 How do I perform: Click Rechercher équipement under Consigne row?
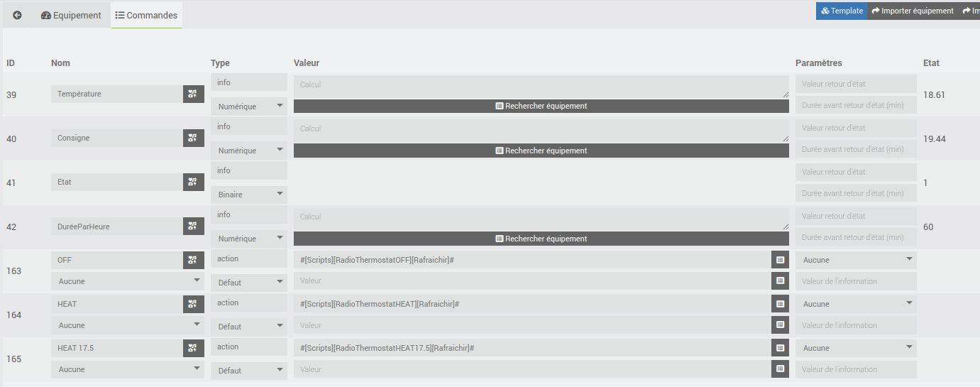[541, 151]
